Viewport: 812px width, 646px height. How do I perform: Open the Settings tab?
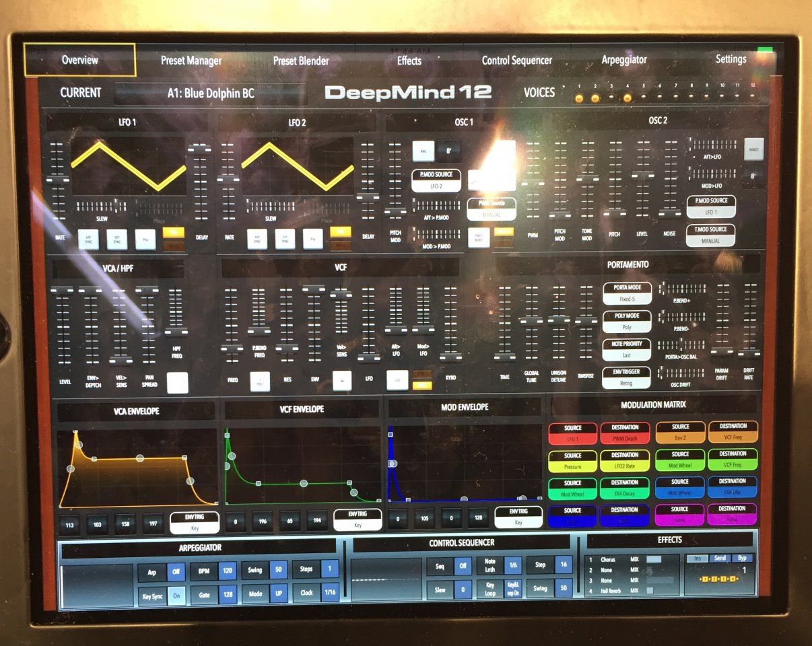tap(731, 59)
